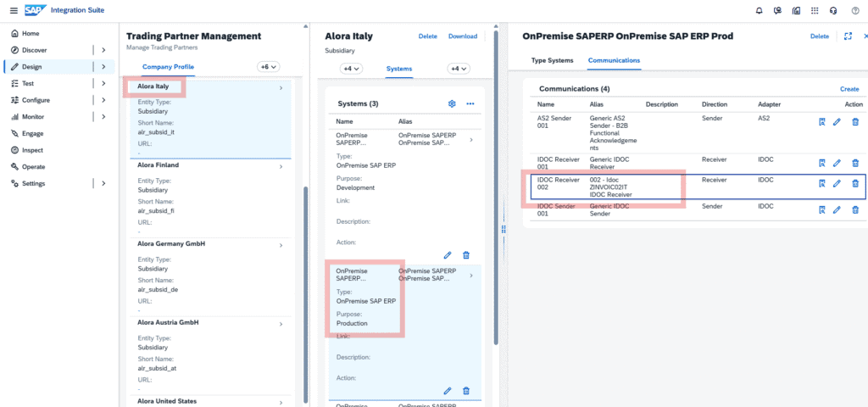Viewport: 868px width, 407px height.
Task: Expand the Settings menu chevron
Action: (x=103, y=183)
